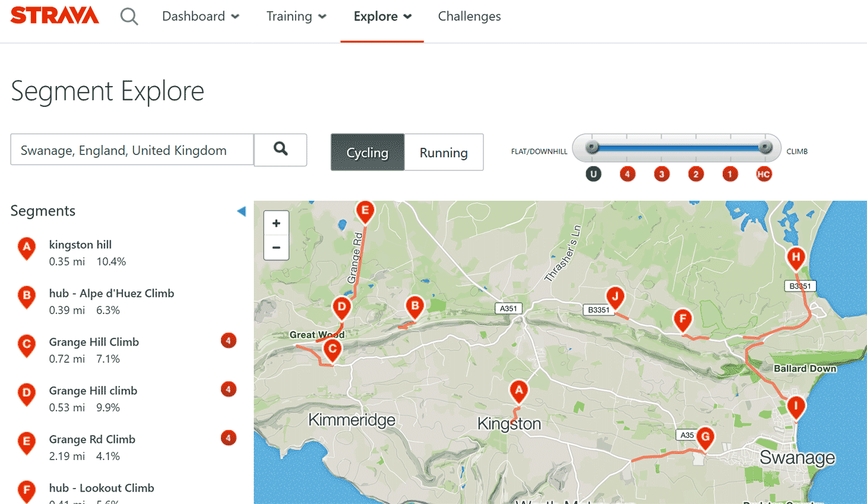The width and height of the screenshot is (867, 504).
Task: Click the U uncategorized slider marker
Action: (x=593, y=174)
